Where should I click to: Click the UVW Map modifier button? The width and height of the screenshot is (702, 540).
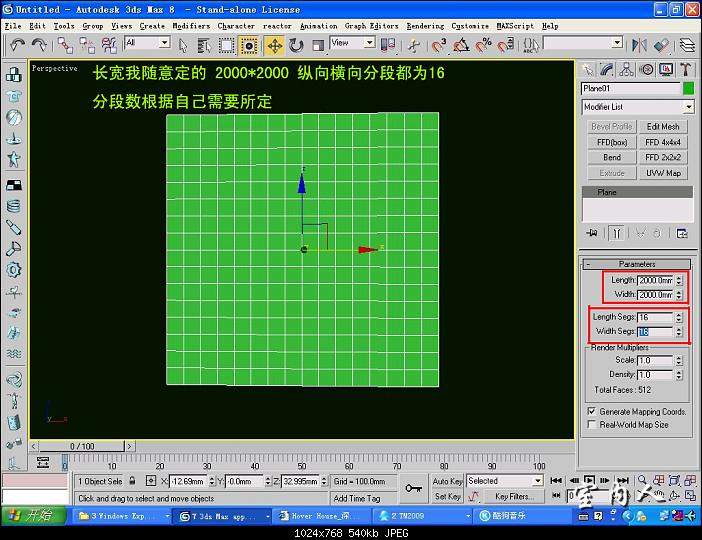pos(662,173)
